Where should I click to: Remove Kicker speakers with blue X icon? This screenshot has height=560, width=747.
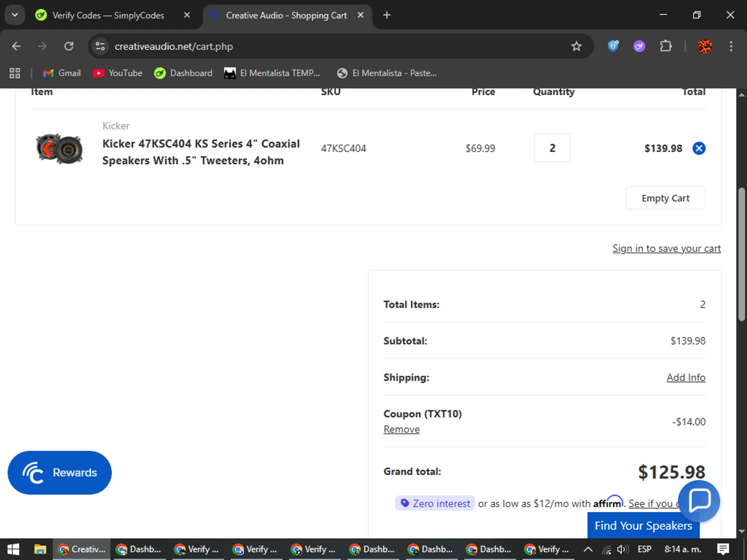[x=699, y=148]
